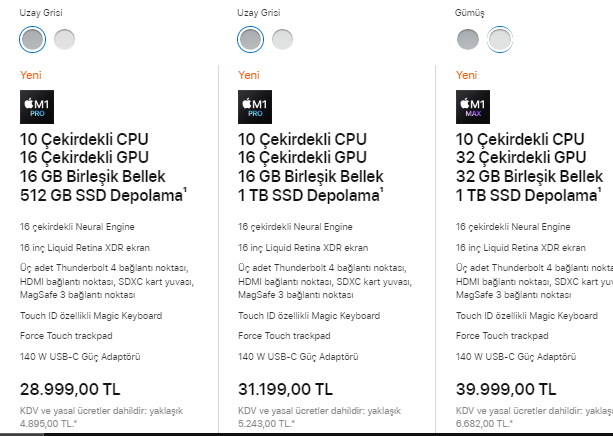Click the 32 Çekirdekli GPU heading line

point(520,157)
